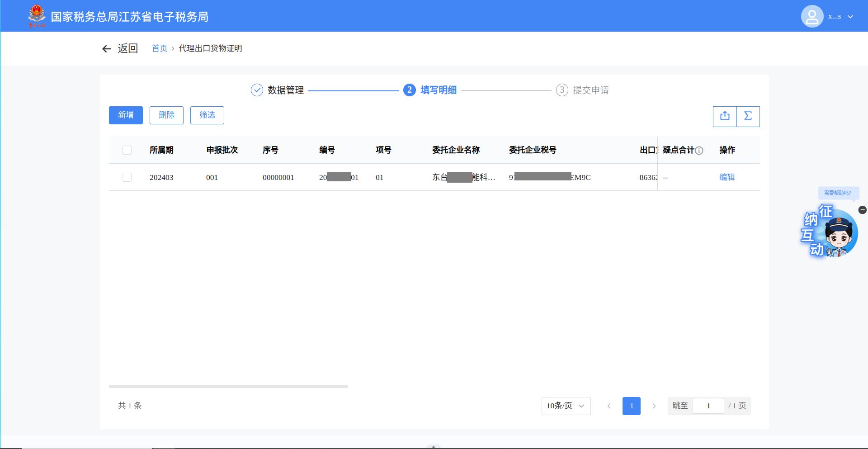Click the sigma summation icon button
This screenshot has height=449, width=868.
click(748, 116)
